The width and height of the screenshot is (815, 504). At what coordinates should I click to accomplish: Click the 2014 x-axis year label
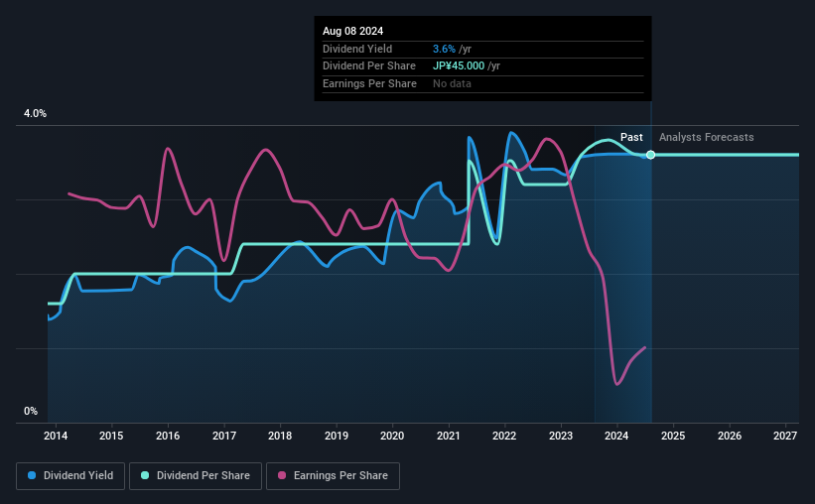[56, 436]
